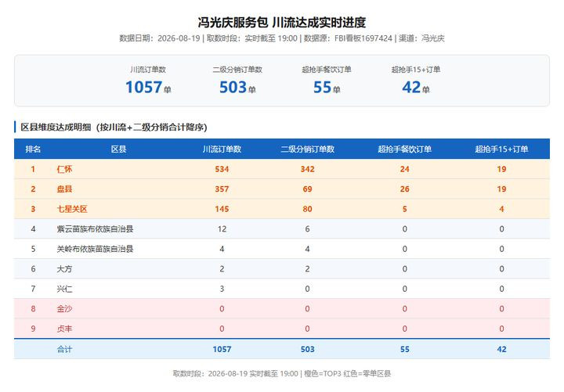The width and height of the screenshot is (564, 392).
Task: Select the 盘县 district name
Action: (64, 189)
